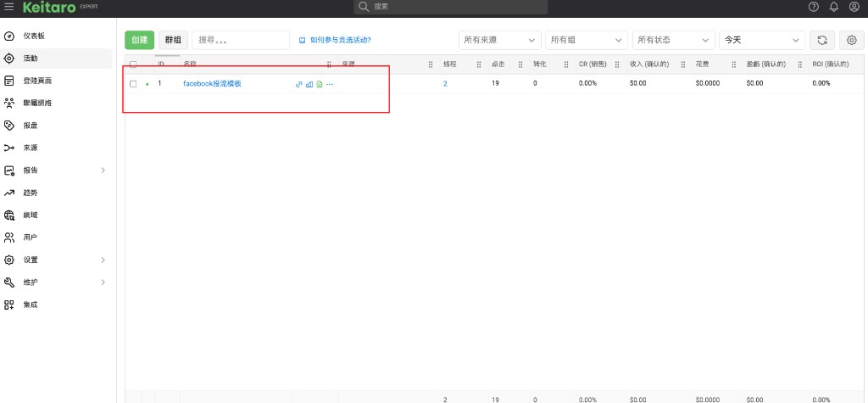Viewport: 868px width, 403px height.
Task: Click the 线程 column header
Action: tap(449, 64)
